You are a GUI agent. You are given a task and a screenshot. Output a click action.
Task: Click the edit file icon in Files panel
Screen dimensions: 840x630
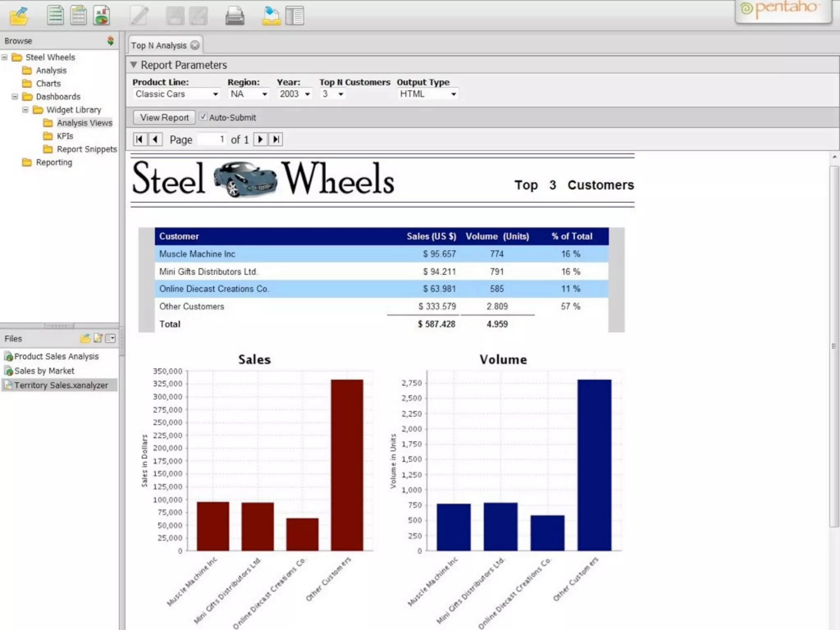coord(98,338)
